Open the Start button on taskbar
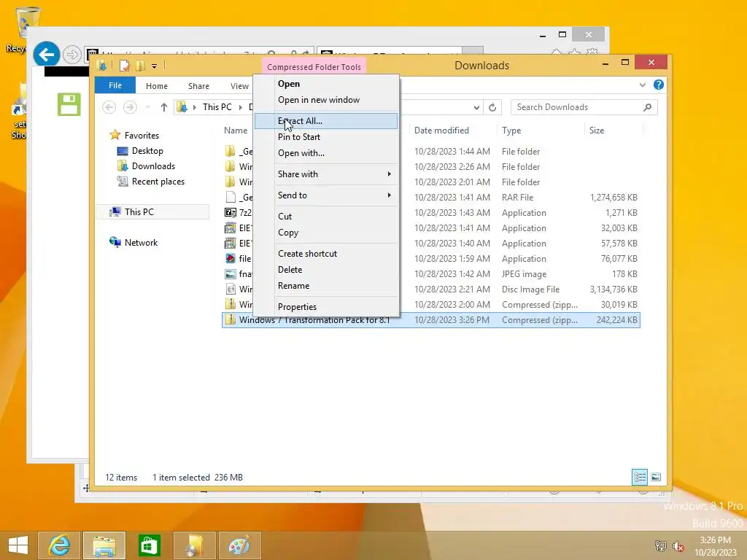Screen dimensions: 747x560 18,545
